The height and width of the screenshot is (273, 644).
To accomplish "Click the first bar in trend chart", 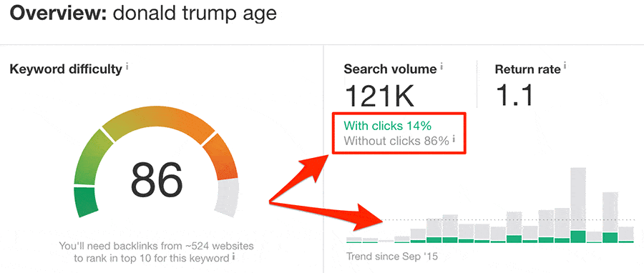I will pyautogui.click(x=353, y=240).
